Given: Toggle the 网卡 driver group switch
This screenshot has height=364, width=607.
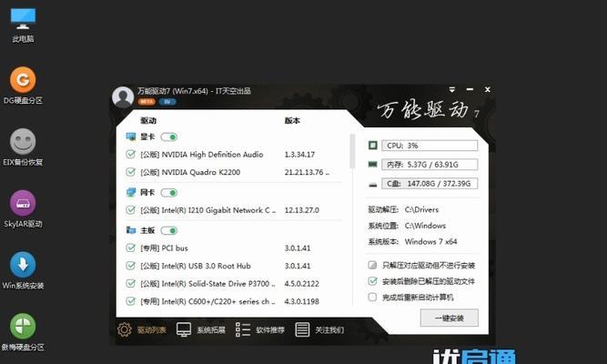Looking at the screenshot, I should [169, 193].
